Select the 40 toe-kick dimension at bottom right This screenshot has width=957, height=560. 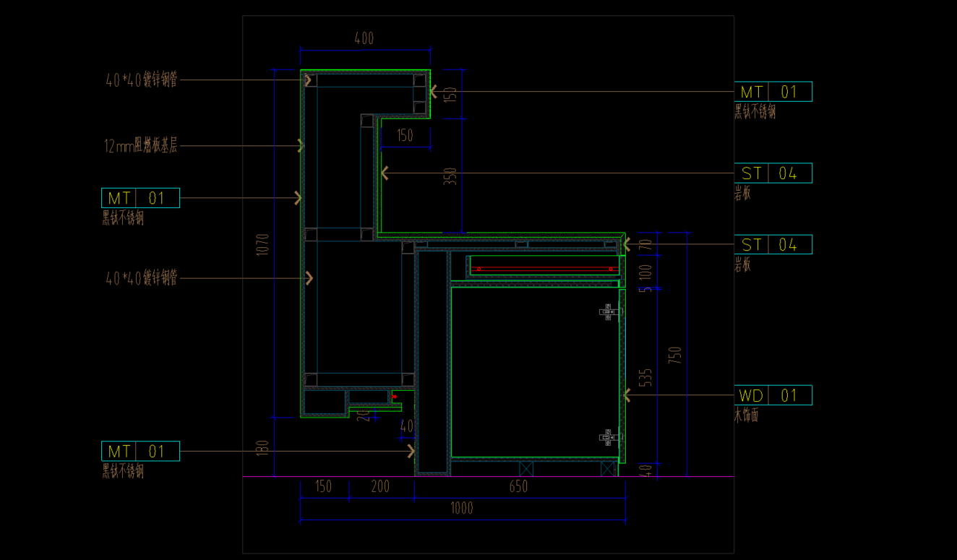646,470
